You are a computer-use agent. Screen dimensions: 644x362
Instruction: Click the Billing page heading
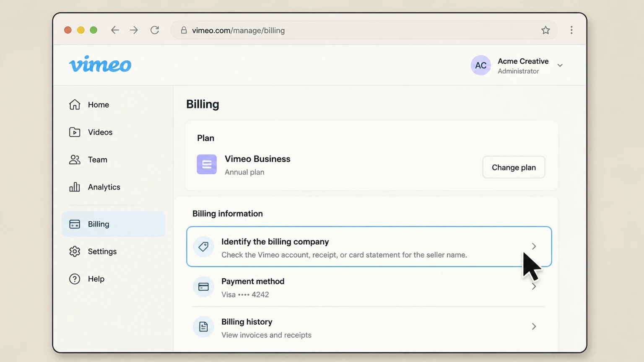(203, 104)
